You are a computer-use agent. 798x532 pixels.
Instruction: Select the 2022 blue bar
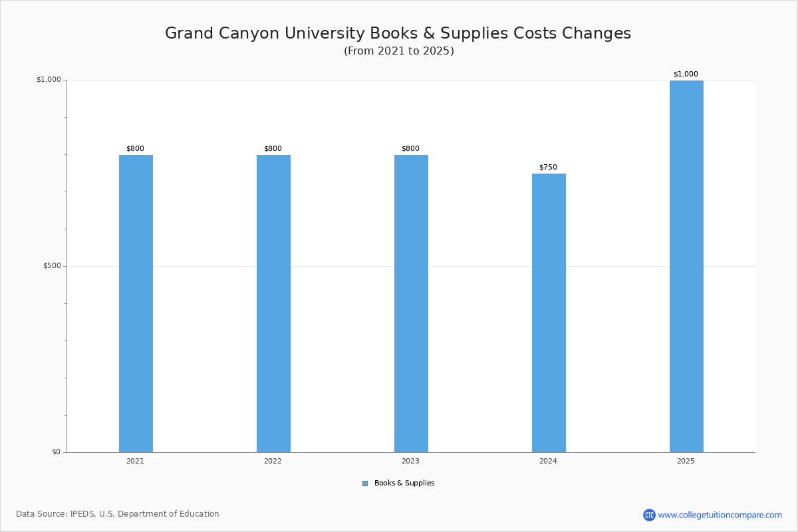tap(273, 303)
